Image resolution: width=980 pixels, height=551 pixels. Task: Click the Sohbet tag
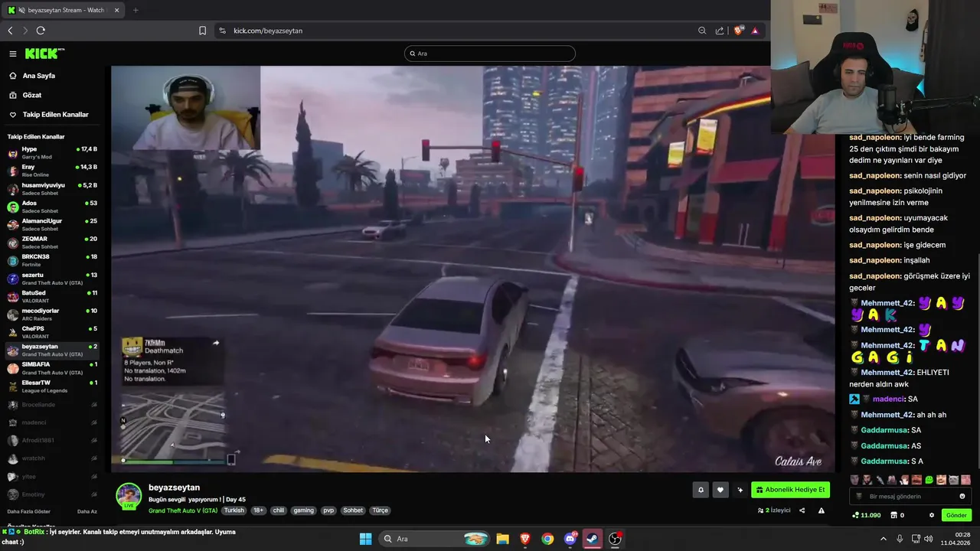click(x=353, y=510)
